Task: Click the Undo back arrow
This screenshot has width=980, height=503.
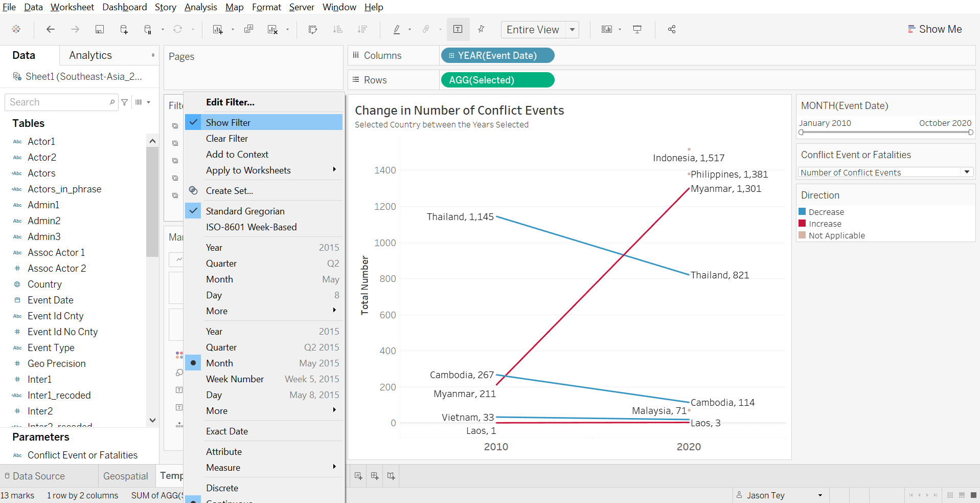Action: click(x=50, y=29)
